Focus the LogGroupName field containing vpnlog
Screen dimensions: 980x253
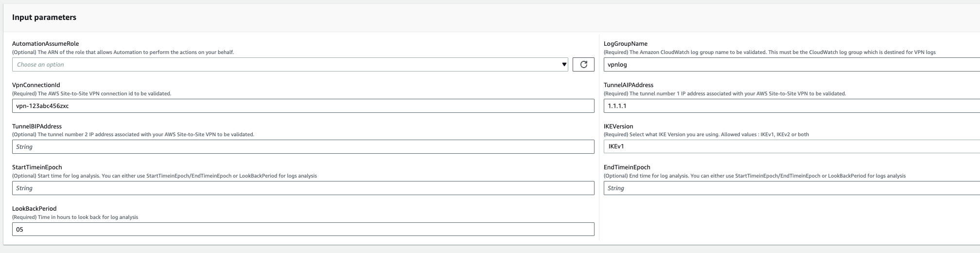(x=791, y=64)
